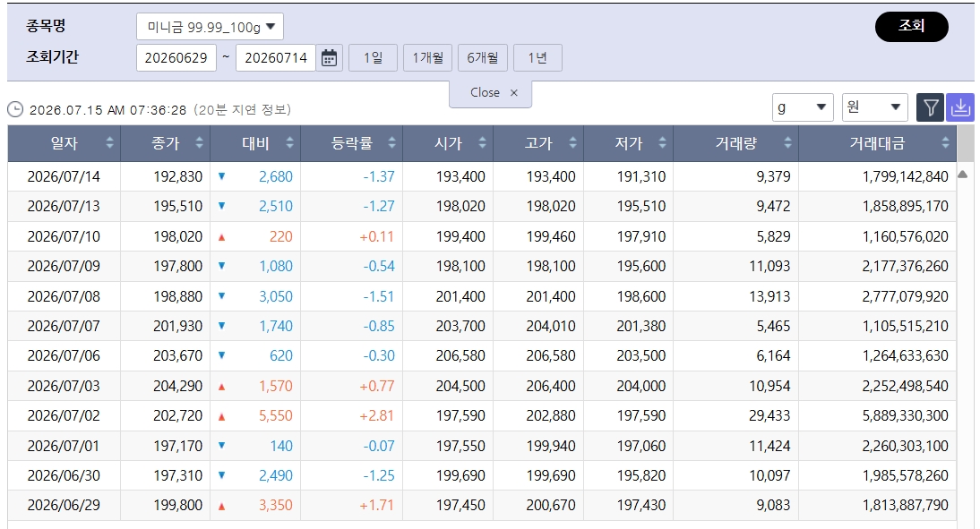Click the table scrollbar up arrow
The image size is (980, 529).
click(962, 175)
